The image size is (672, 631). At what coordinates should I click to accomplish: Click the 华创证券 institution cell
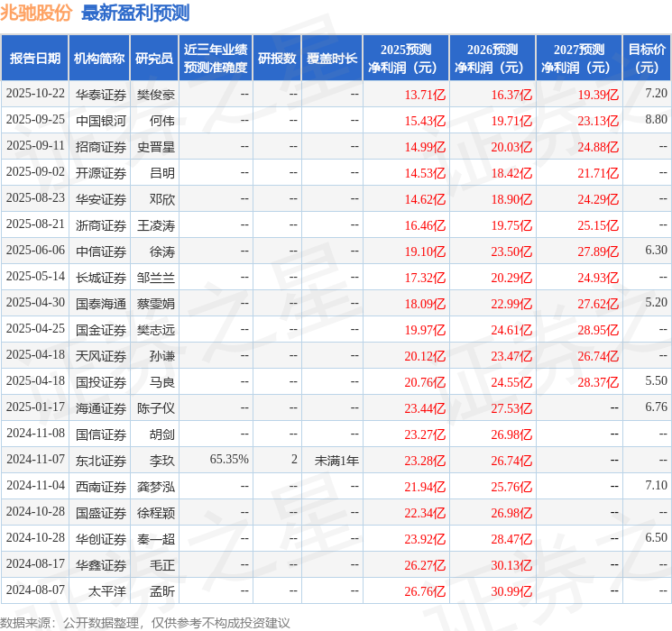point(101,539)
